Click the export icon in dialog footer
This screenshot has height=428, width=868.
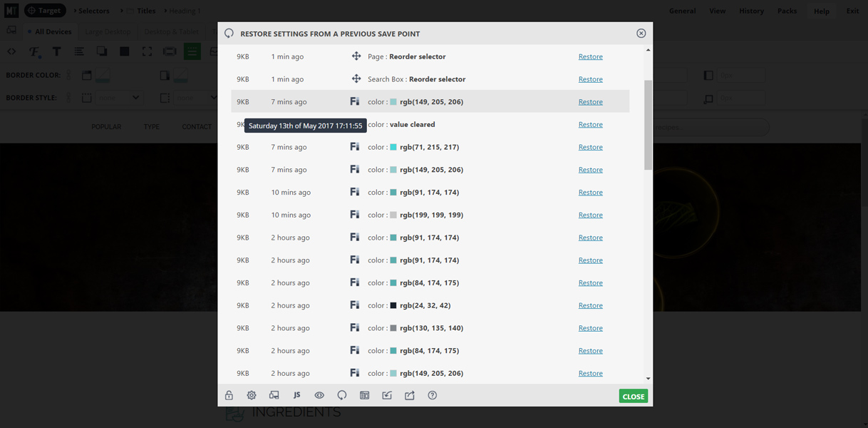coord(410,395)
